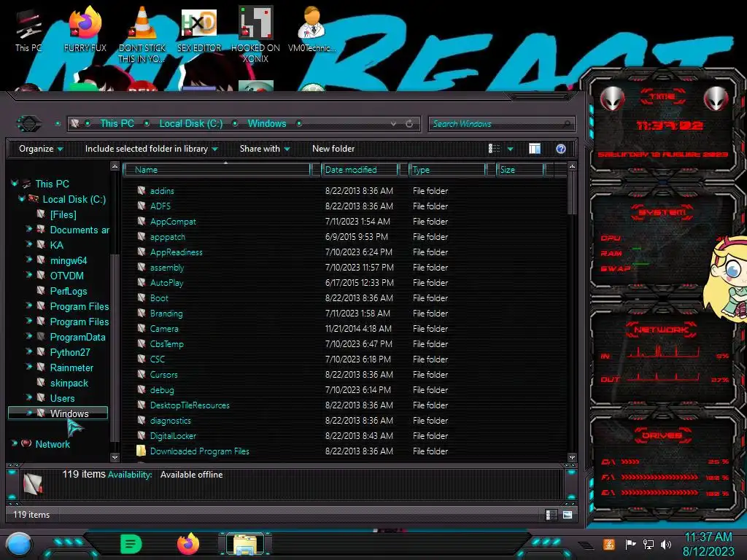The image size is (747, 560).
Task: Click the large icons view in status bar
Action: click(x=567, y=515)
